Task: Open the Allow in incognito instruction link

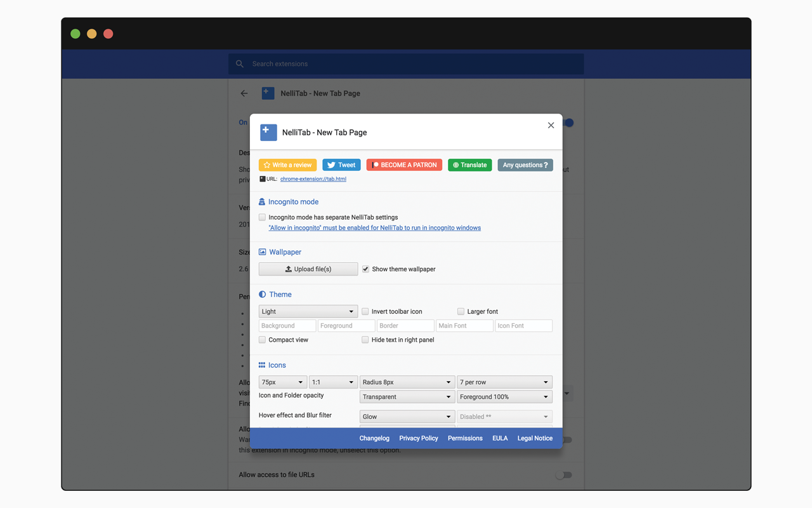Action: click(x=375, y=228)
